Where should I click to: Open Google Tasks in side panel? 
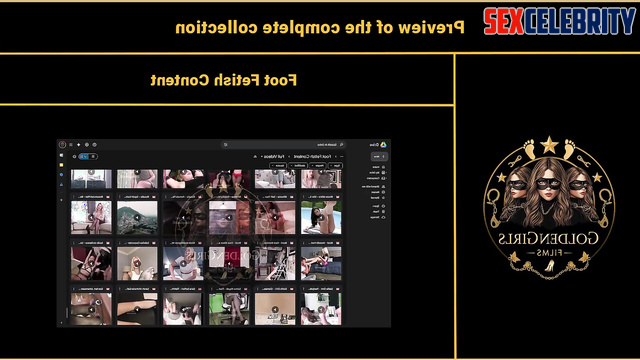[62, 175]
